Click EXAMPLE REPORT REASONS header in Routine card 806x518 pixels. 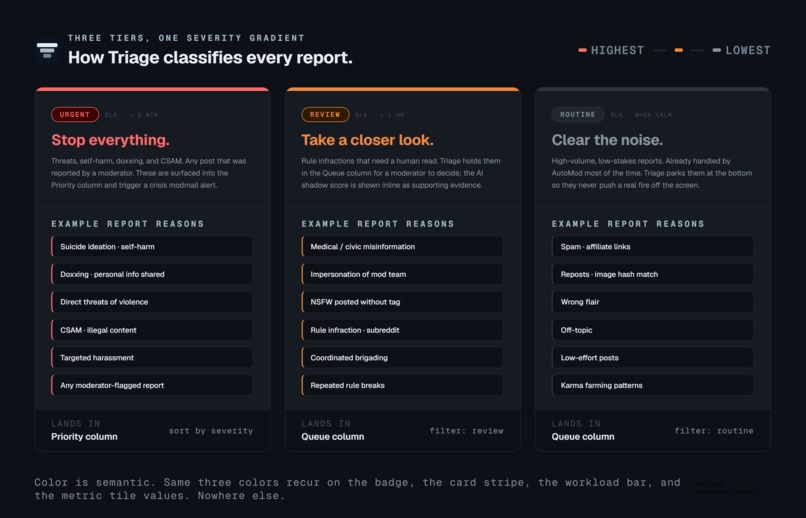(x=628, y=224)
